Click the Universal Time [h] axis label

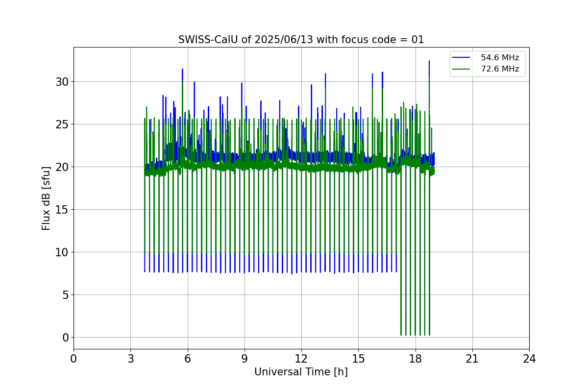pyautogui.click(x=301, y=372)
